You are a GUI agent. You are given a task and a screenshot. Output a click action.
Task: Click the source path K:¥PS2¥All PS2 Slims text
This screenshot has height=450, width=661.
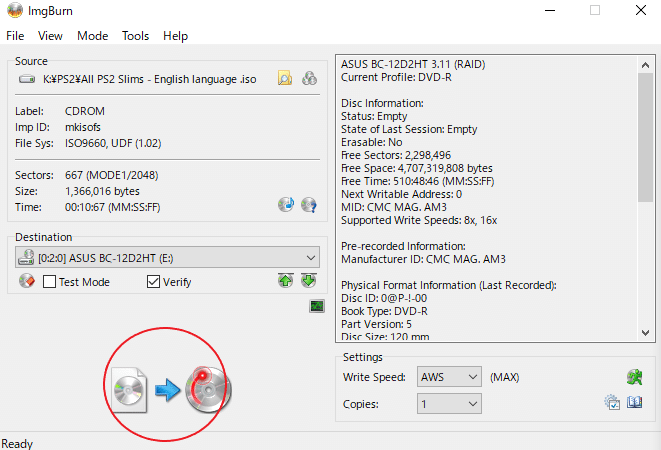(x=150, y=79)
